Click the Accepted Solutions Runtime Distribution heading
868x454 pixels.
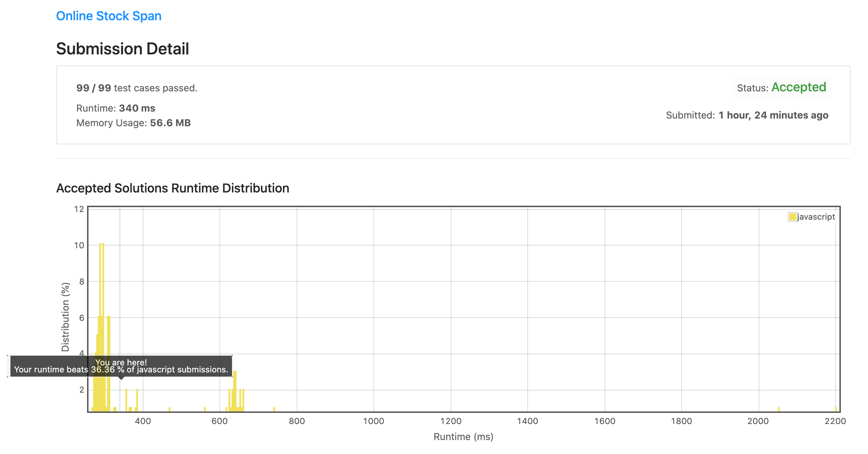pos(173,188)
